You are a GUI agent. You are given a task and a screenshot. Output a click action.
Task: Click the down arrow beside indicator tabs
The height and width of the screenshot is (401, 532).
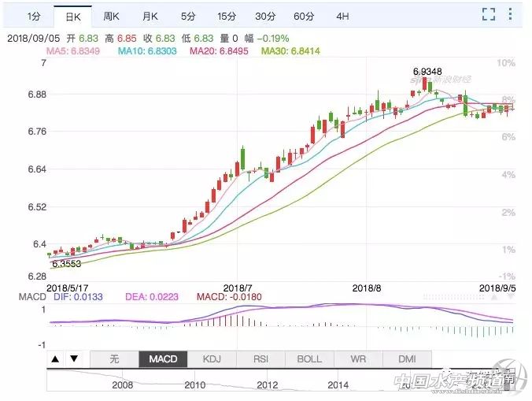pyautogui.click(x=73, y=359)
